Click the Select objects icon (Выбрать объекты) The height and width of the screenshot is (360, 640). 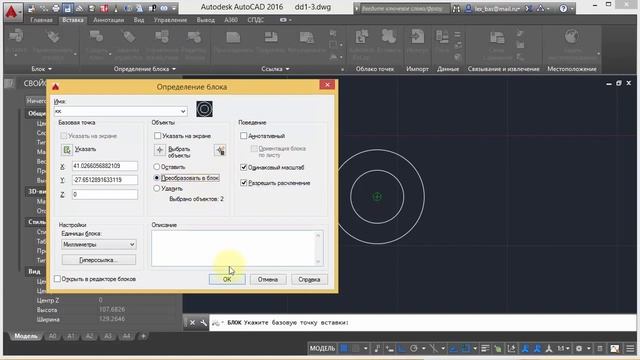pos(160,150)
